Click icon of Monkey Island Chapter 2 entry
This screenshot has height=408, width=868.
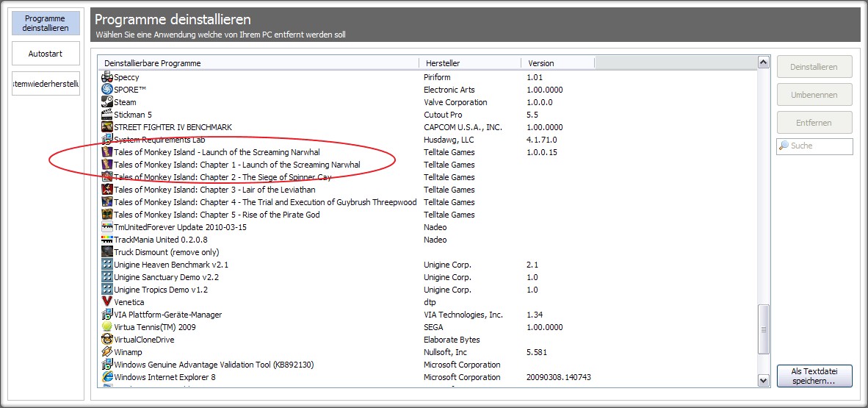point(107,177)
